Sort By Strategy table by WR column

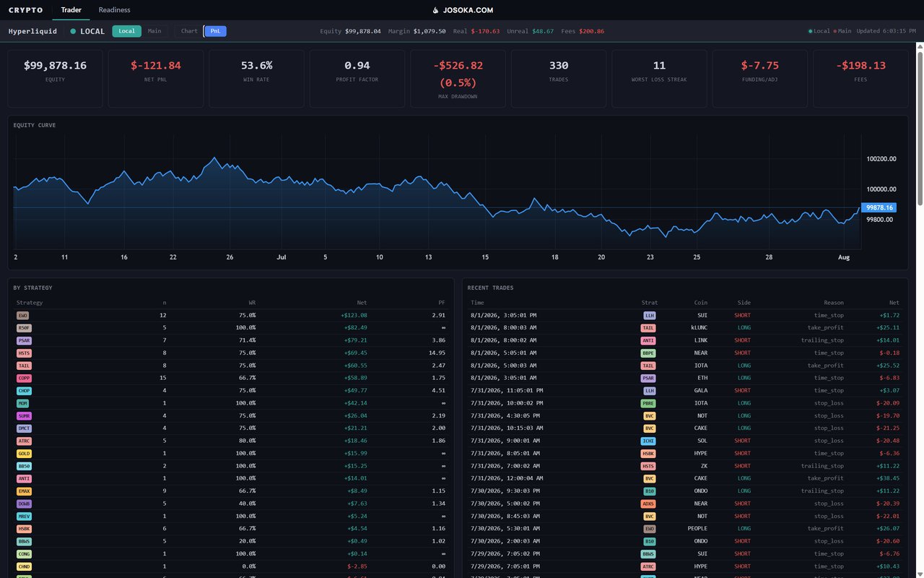click(x=252, y=303)
